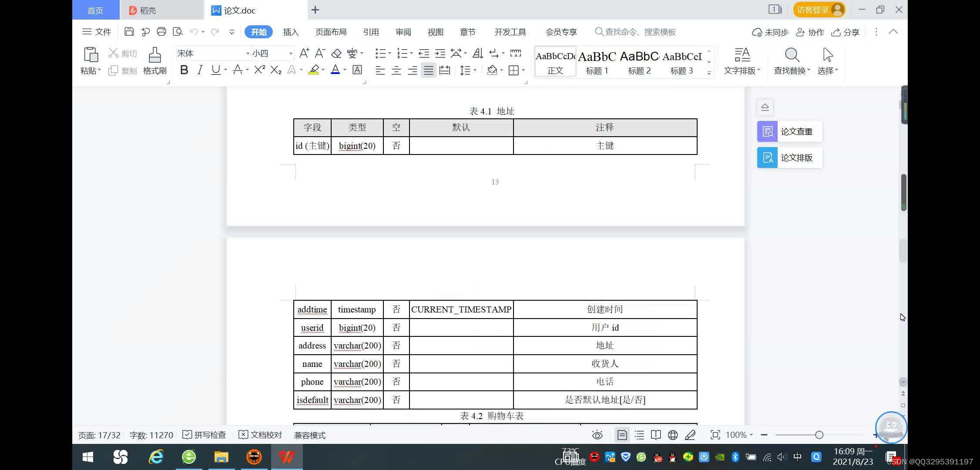Click the Paste clipboard icon
The width and height of the screenshot is (980, 470).
(x=91, y=55)
